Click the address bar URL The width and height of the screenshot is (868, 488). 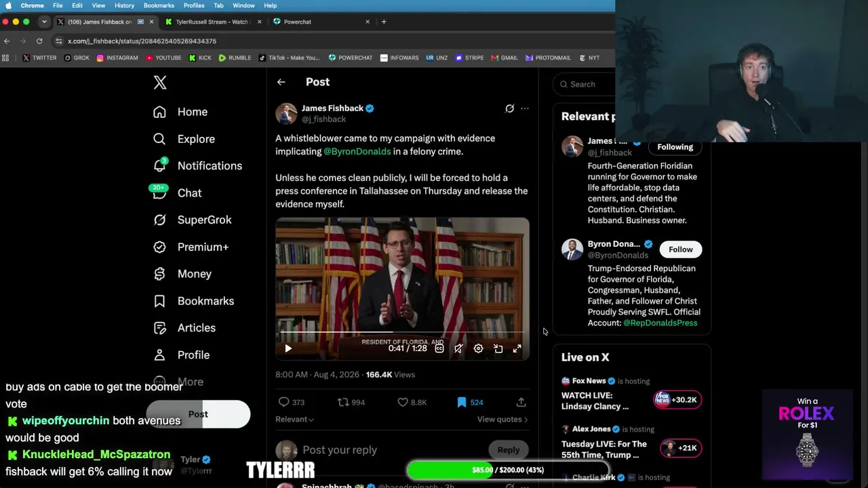click(142, 41)
